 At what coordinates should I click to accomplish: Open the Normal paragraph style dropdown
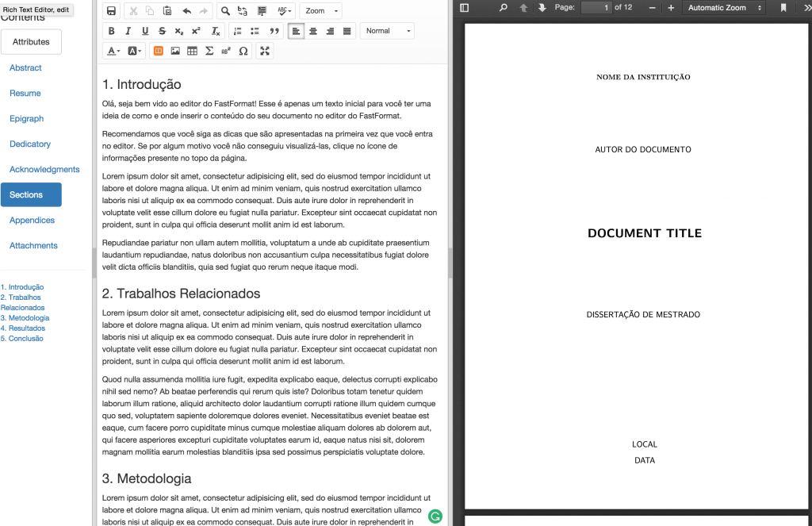[x=389, y=31]
